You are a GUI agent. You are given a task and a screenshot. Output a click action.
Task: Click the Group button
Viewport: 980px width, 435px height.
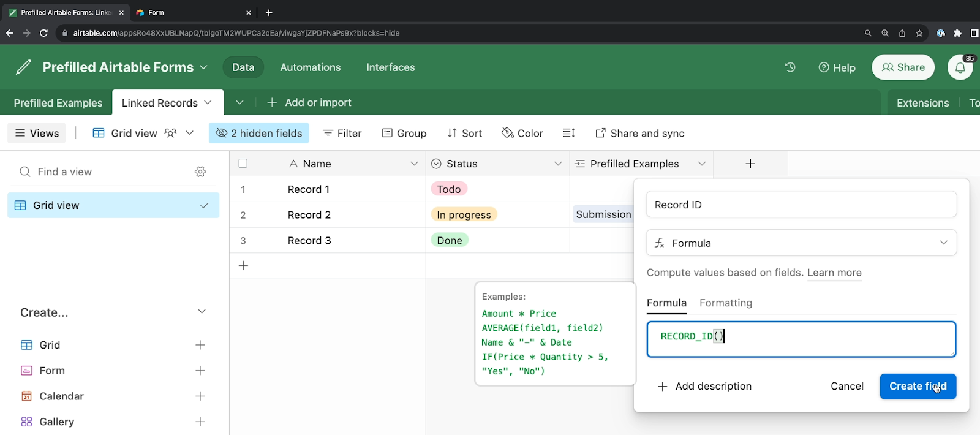click(x=404, y=133)
